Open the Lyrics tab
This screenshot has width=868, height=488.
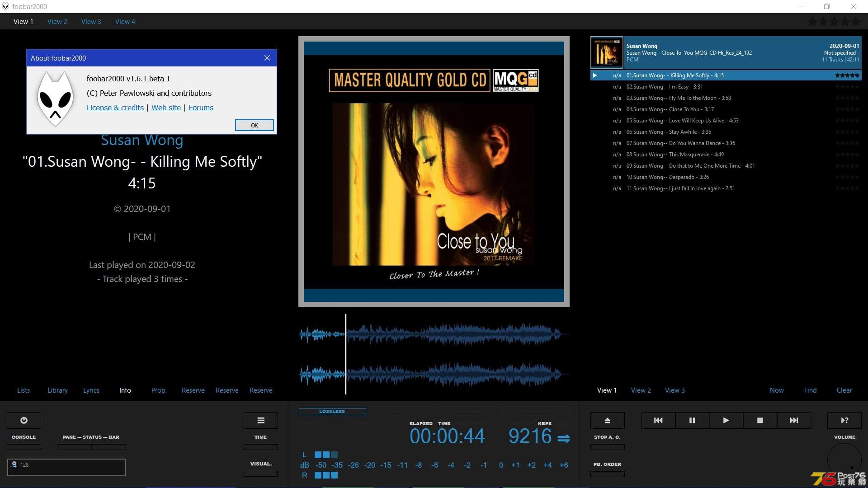point(91,390)
